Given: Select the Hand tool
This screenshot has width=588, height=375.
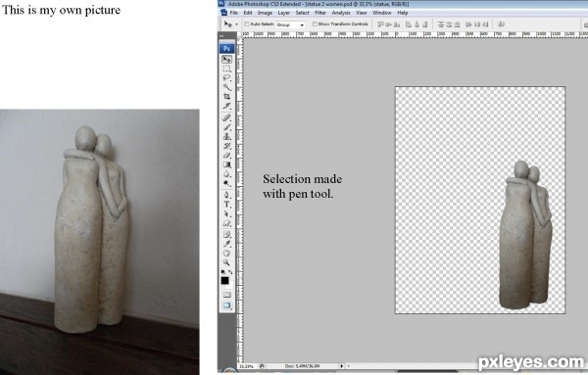Looking at the screenshot, I should coord(227,254).
